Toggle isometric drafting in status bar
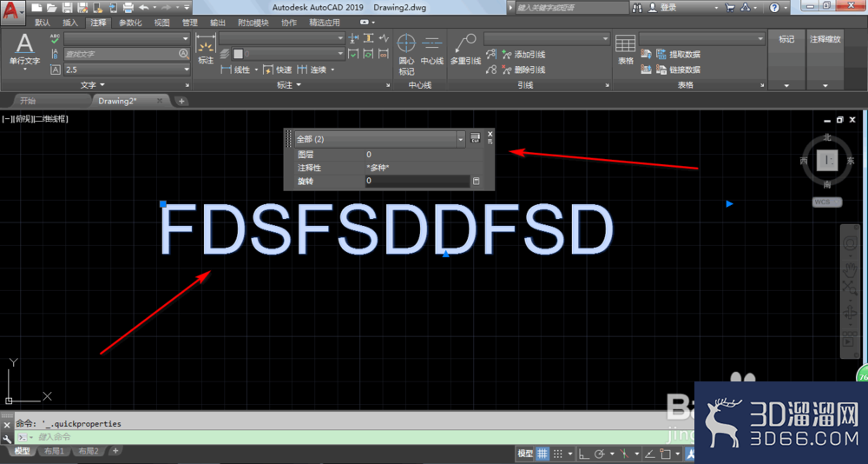Screen dimensions: 868x464 625,454
